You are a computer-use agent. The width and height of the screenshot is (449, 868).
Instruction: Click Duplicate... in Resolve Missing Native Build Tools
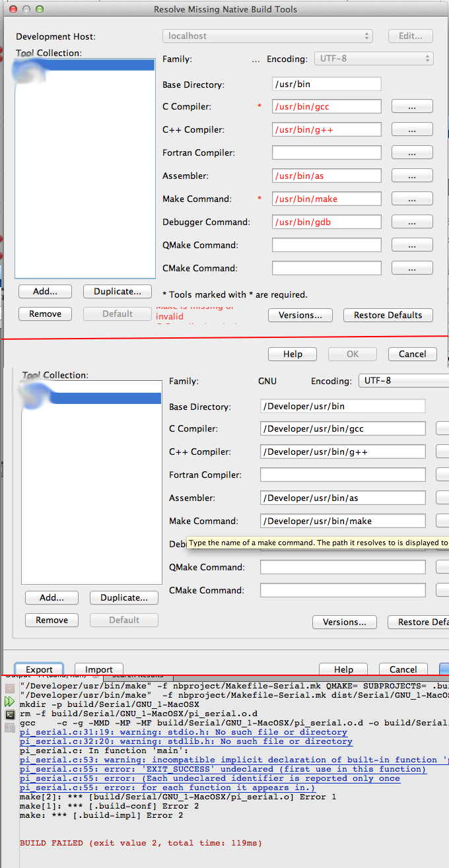coord(118,291)
